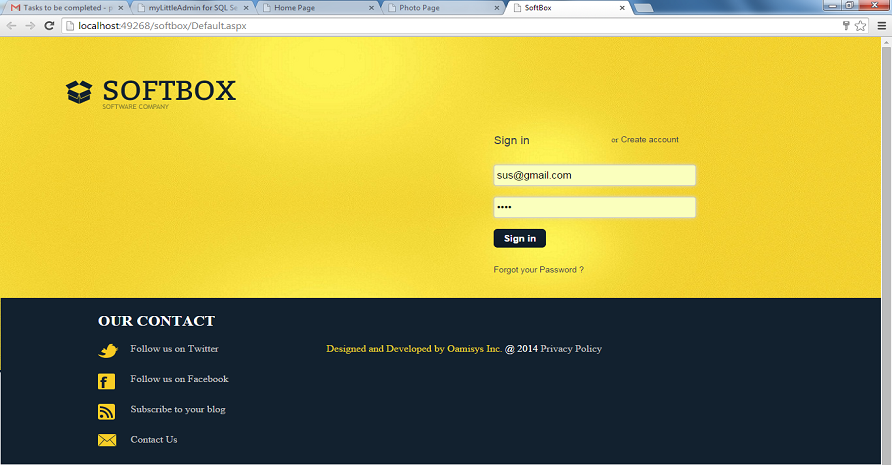Click the browser forward arrow
Screen dimensions: 892x465
[x=30, y=26]
